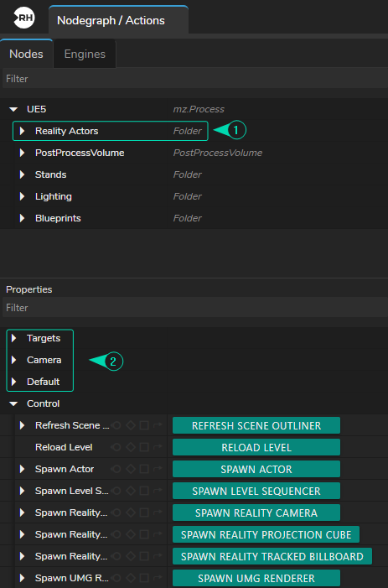Switch to the Engines tab
This screenshot has width=388, height=588.
tap(85, 54)
